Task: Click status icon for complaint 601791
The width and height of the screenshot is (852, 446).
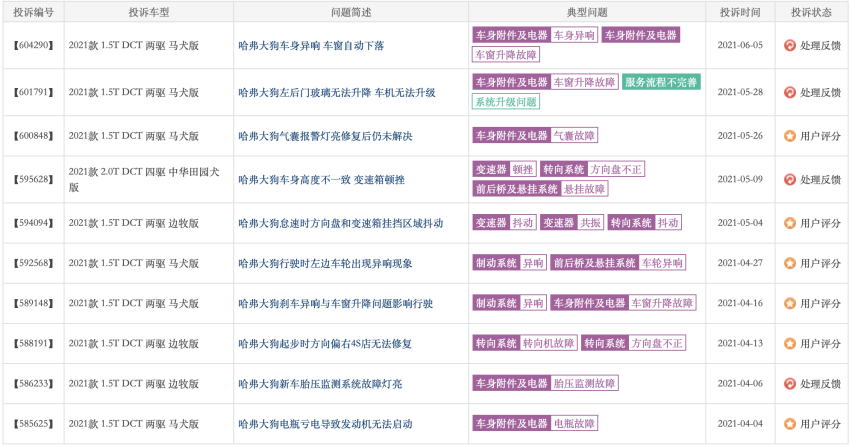Action: click(x=790, y=92)
